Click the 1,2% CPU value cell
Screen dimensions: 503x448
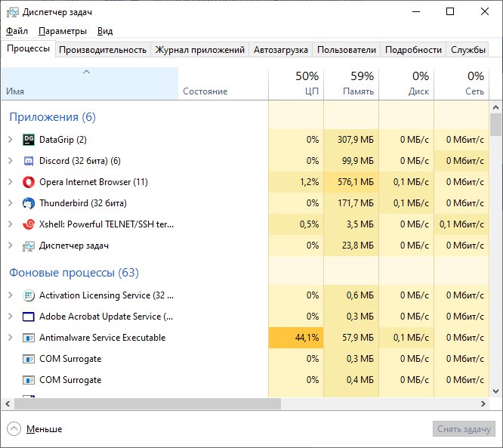tap(296, 182)
